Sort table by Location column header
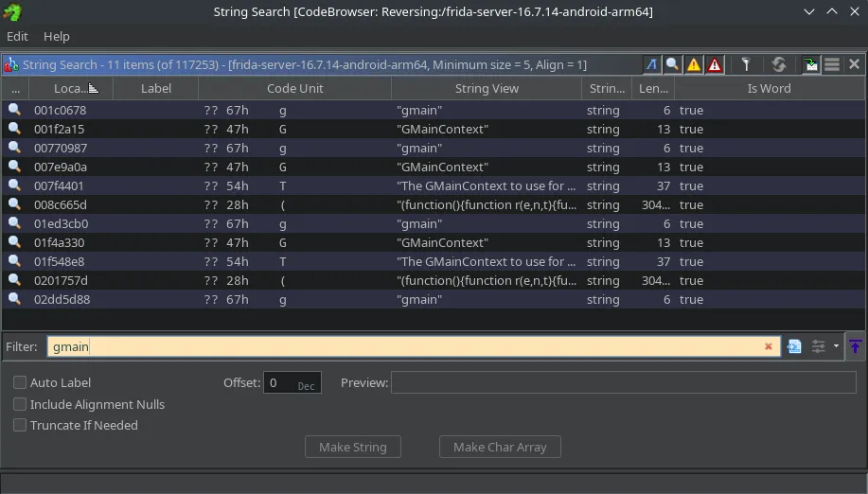 coord(70,88)
